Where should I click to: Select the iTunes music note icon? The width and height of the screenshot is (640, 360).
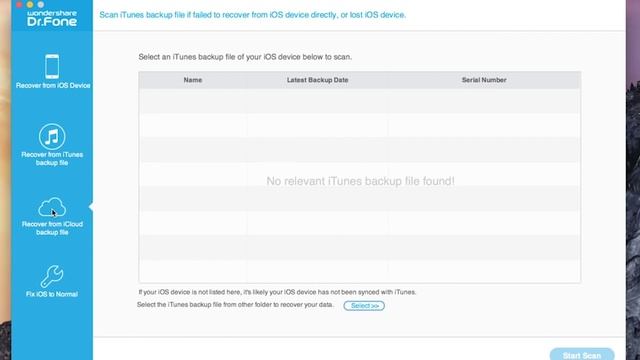click(52, 137)
